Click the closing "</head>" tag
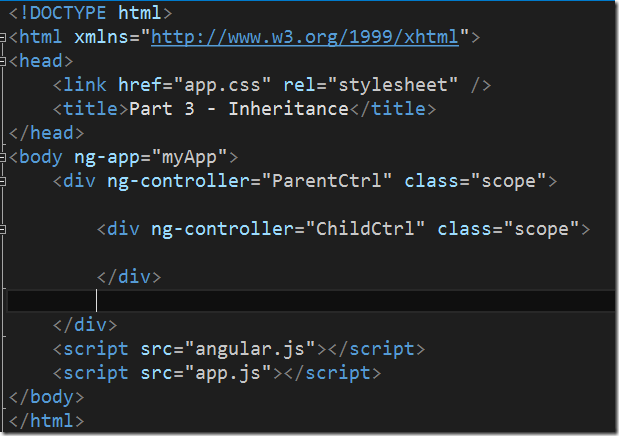This screenshot has height=436, width=619. (x=47, y=133)
